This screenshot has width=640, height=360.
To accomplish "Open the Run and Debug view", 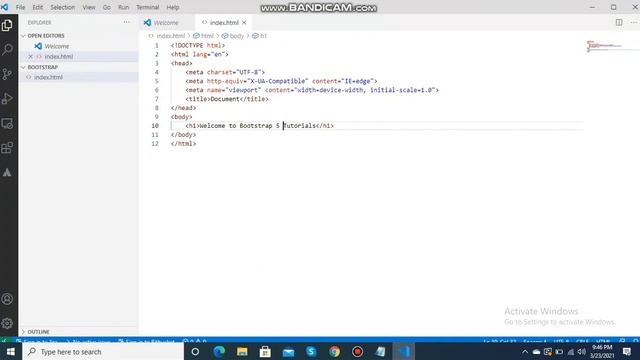I will coord(7,99).
